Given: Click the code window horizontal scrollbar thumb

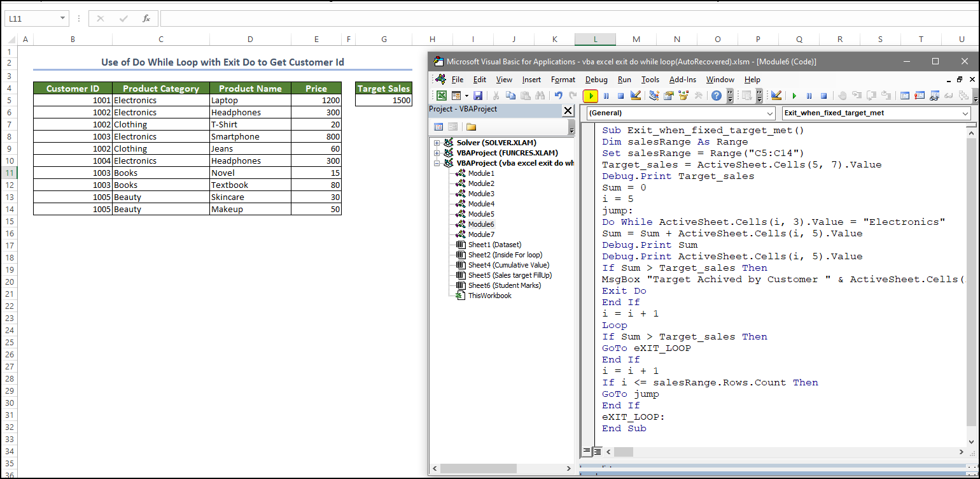Looking at the screenshot, I should [624, 452].
